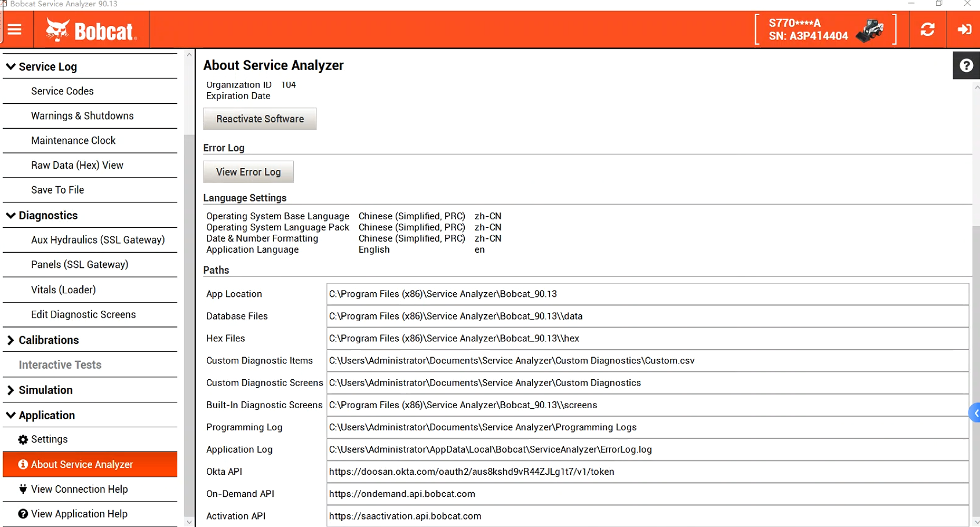Open the help question mark icon
The width and height of the screenshot is (980, 527).
pos(966,66)
